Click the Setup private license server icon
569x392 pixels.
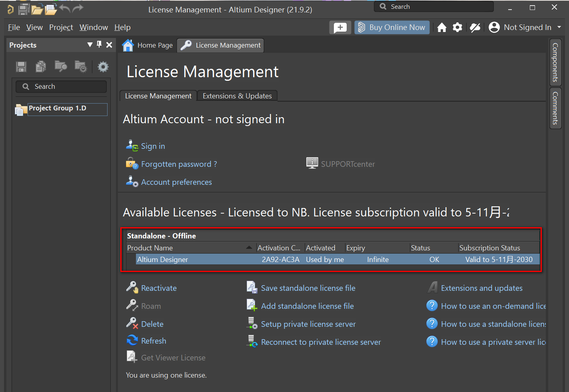[252, 323]
